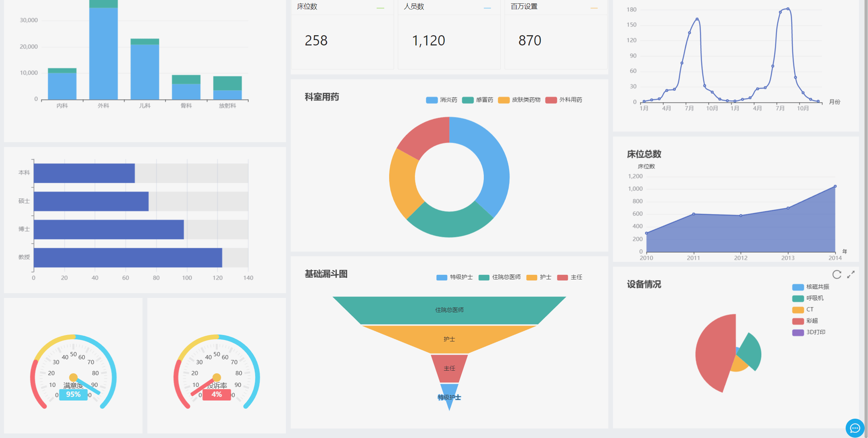The width and height of the screenshot is (868, 438).
Task: Click the 住院总医师 funnel layer
Action: [449, 310]
